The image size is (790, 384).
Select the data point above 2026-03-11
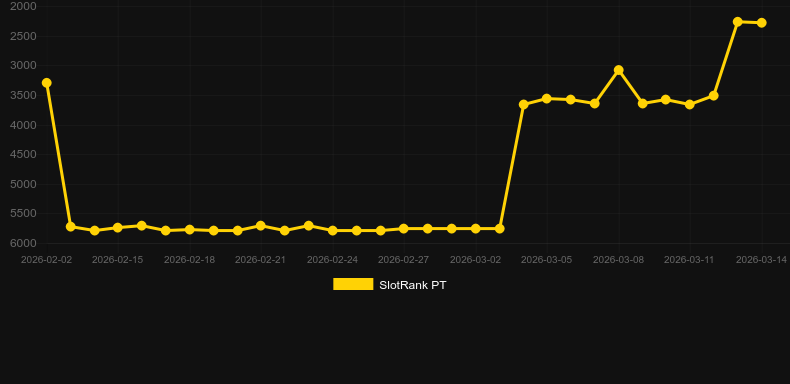click(690, 104)
